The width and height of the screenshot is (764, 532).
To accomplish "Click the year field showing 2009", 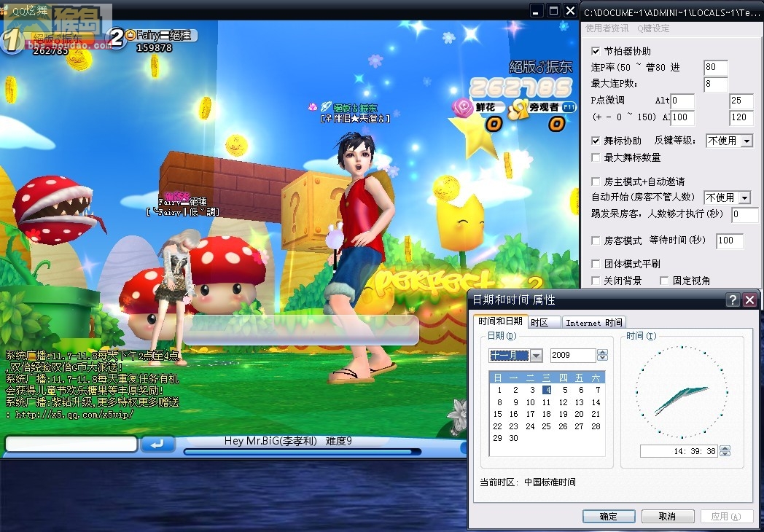I will coord(573,355).
